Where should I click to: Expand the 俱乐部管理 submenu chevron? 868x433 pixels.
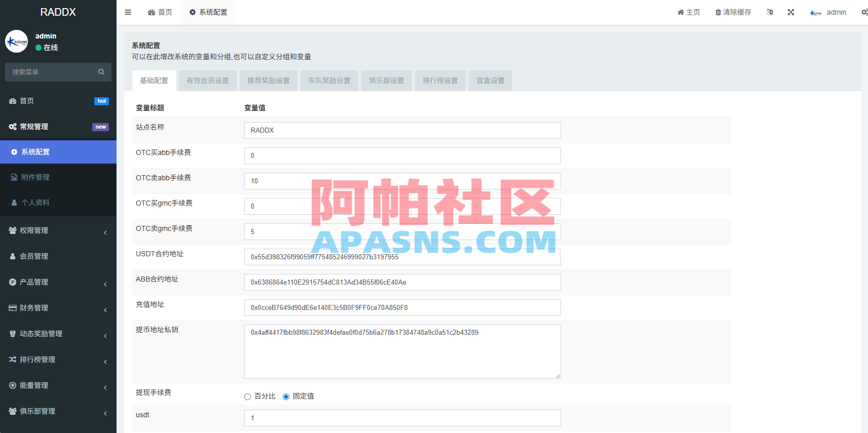105,414
